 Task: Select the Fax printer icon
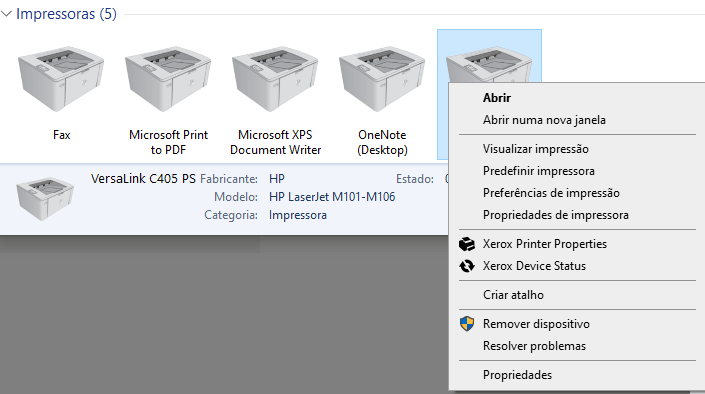pos(61,79)
